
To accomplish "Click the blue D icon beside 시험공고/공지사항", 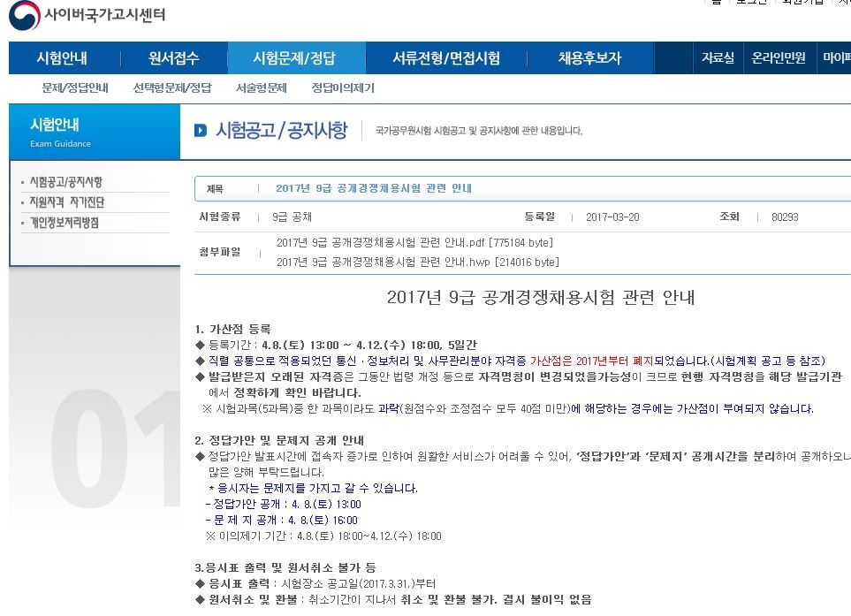I will [x=201, y=130].
